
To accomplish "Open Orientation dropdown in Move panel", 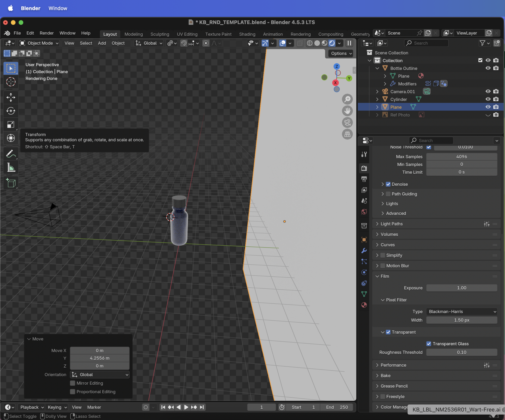I will tap(100, 375).
